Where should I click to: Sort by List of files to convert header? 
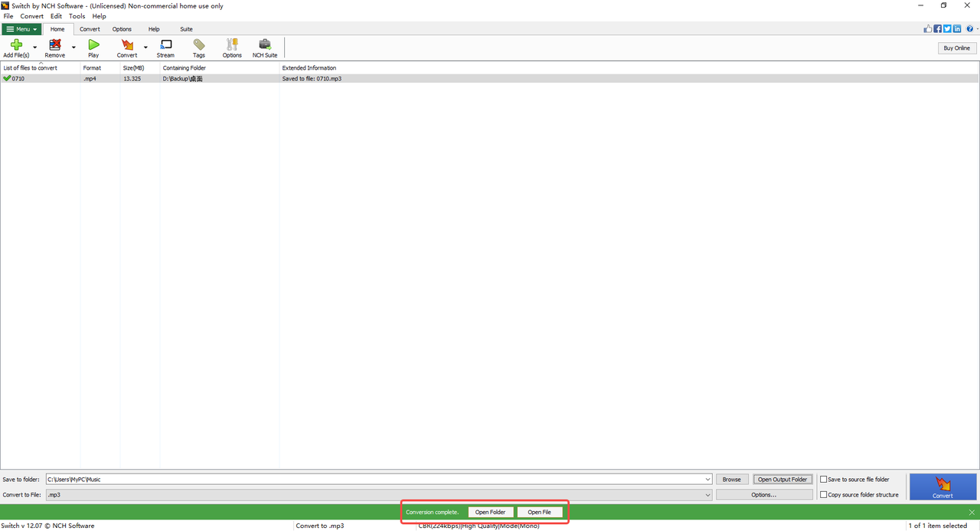(x=40, y=68)
